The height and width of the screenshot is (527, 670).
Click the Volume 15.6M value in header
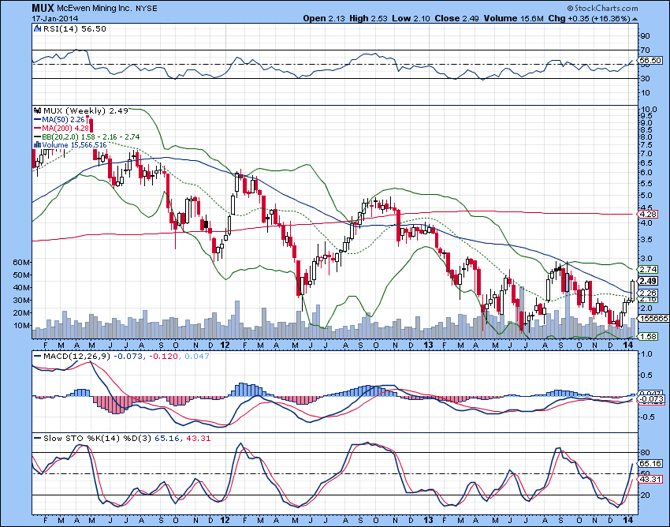pyautogui.click(x=514, y=18)
